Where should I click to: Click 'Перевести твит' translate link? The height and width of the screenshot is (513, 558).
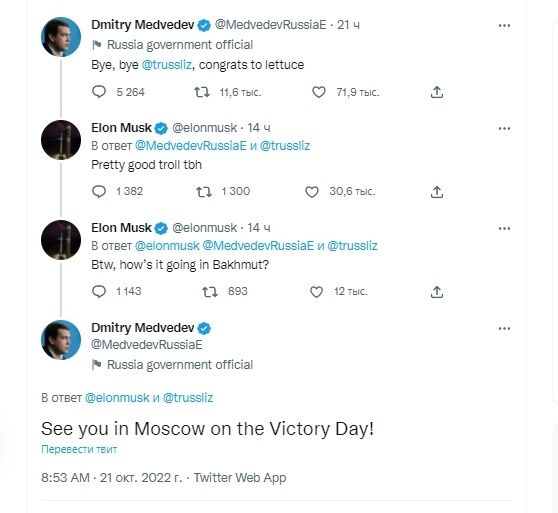(79, 449)
